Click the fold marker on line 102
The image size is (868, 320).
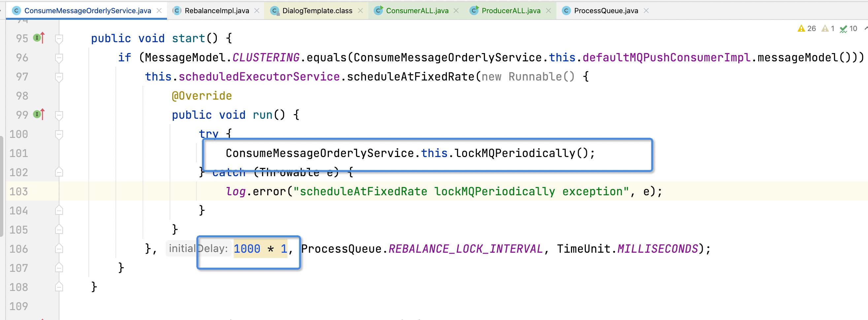59,172
